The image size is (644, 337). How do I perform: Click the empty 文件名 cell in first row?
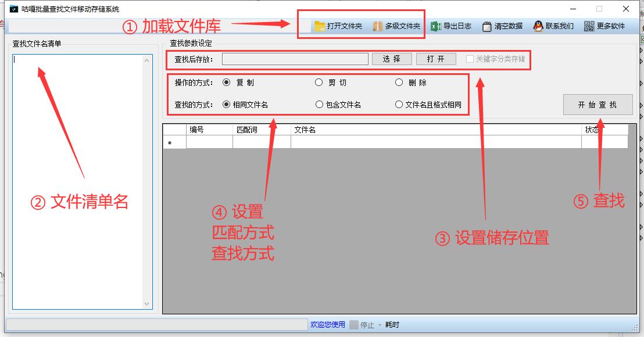pyautogui.click(x=436, y=142)
